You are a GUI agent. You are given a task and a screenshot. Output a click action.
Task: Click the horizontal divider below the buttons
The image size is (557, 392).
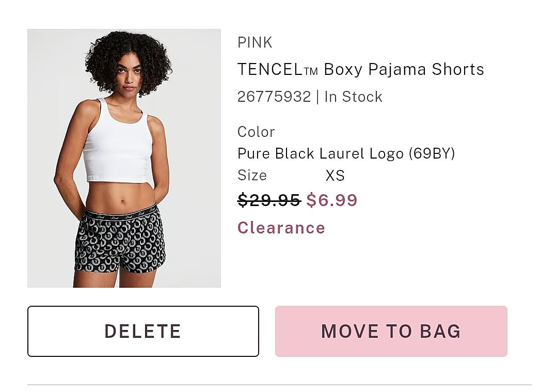pyautogui.click(x=279, y=385)
